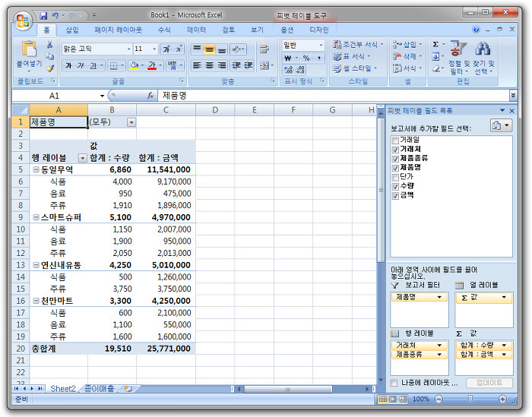Save the workbook from quick access toolbar
532x417 pixels.
coord(43,16)
